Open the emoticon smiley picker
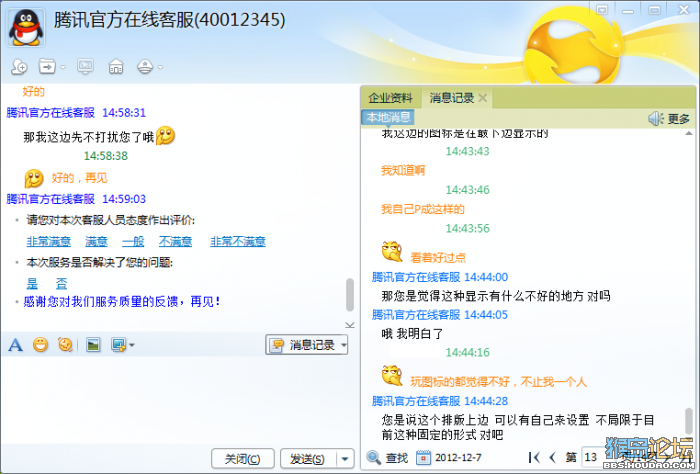The height and width of the screenshot is (474, 700). (x=41, y=345)
